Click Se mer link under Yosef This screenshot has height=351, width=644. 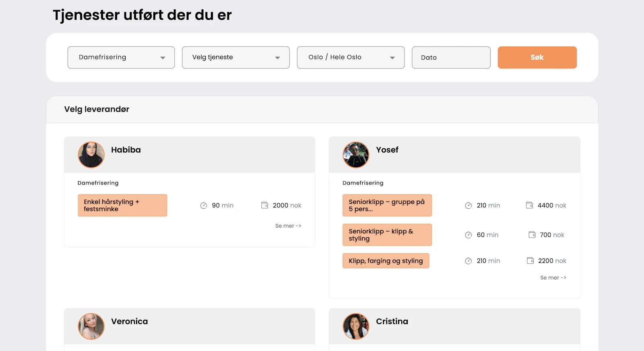pyautogui.click(x=553, y=278)
